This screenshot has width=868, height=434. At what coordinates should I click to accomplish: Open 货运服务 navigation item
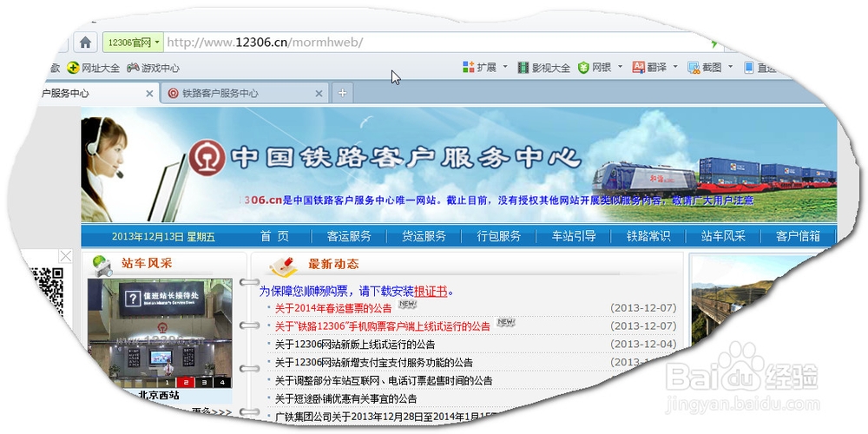pyautogui.click(x=424, y=236)
